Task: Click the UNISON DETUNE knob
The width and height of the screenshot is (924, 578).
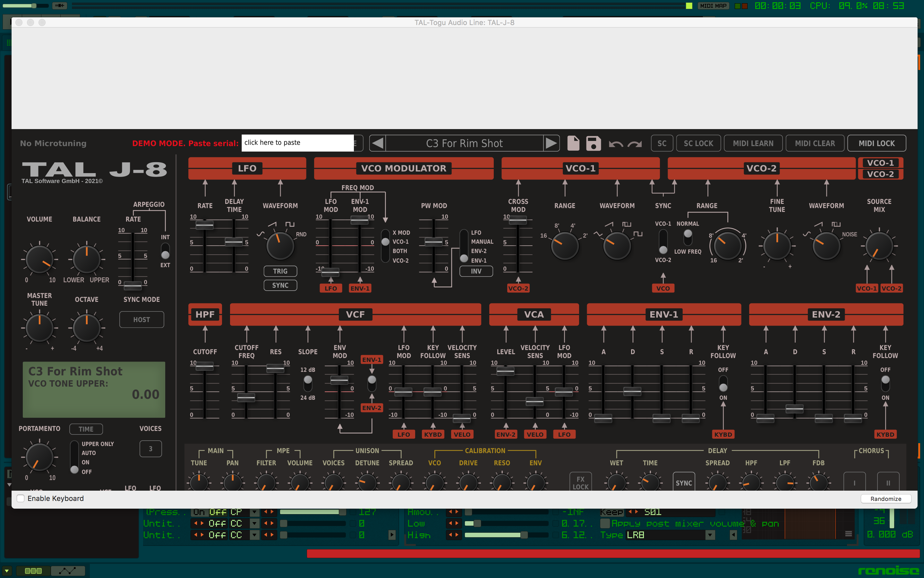Action: [x=367, y=482]
